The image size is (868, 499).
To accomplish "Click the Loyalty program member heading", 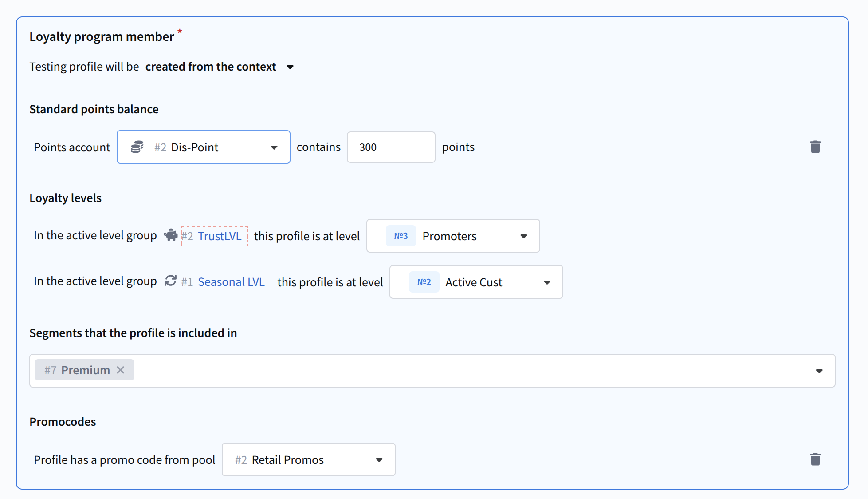I will click(102, 36).
